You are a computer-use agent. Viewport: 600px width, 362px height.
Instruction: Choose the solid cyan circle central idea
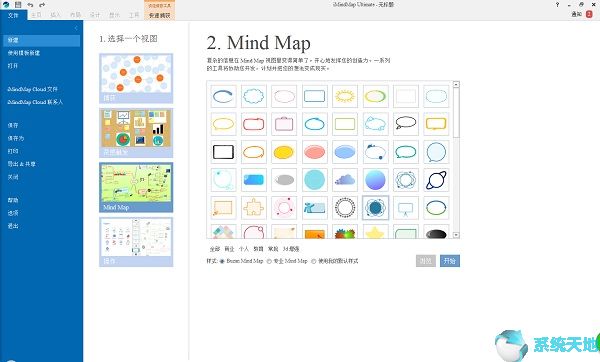pyautogui.click(x=315, y=180)
